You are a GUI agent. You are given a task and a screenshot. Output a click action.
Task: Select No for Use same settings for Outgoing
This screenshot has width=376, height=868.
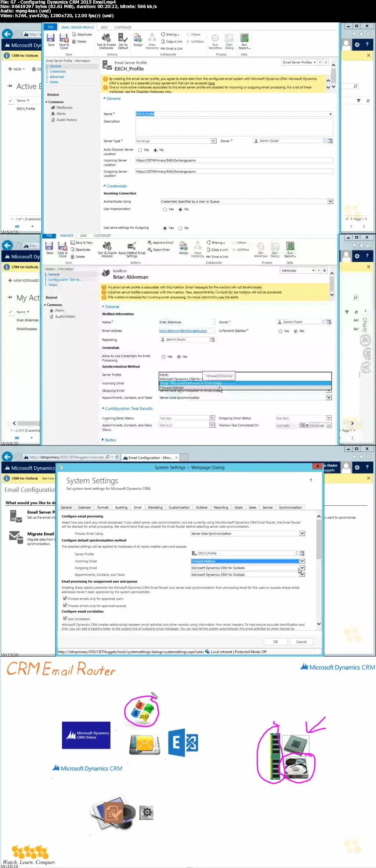coord(180,228)
